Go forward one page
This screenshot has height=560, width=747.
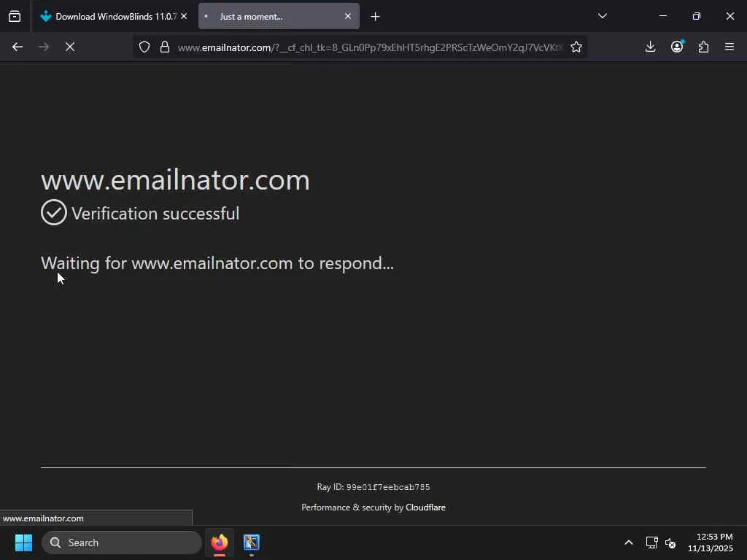pyautogui.click(x=43, y=47)
